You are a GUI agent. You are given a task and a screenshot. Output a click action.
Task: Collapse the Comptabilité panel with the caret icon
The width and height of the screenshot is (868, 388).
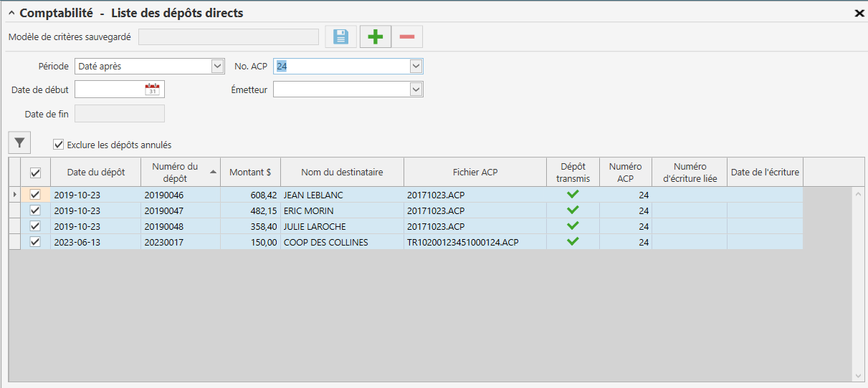(11, 13)
